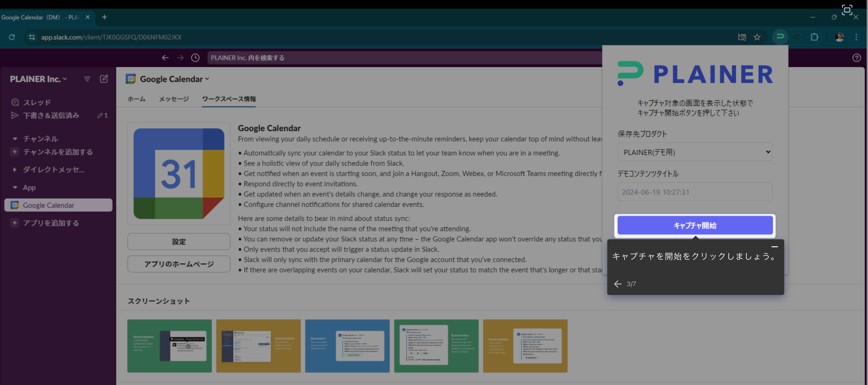Open the 保存先プロダクト dropdown
The image size is (868, 385).
click(695, 152)
